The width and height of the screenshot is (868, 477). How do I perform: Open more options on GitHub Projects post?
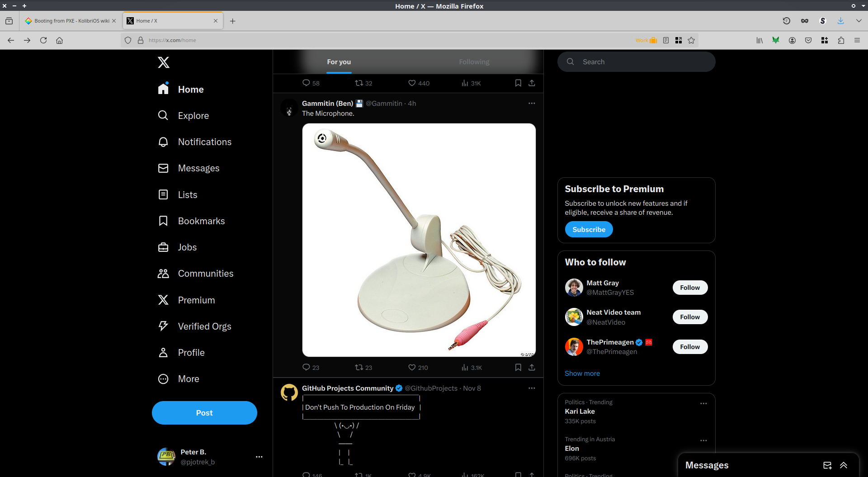point(532,388)
